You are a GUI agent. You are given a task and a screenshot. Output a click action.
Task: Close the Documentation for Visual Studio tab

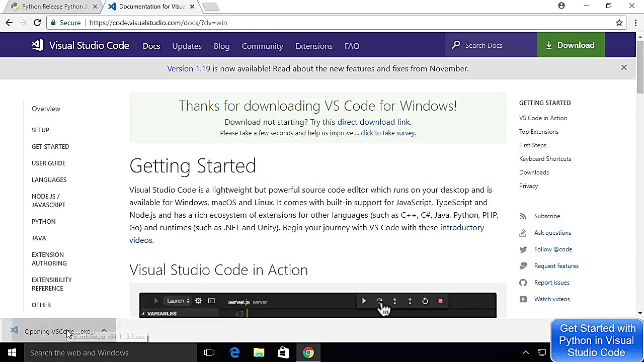point(192,7)
